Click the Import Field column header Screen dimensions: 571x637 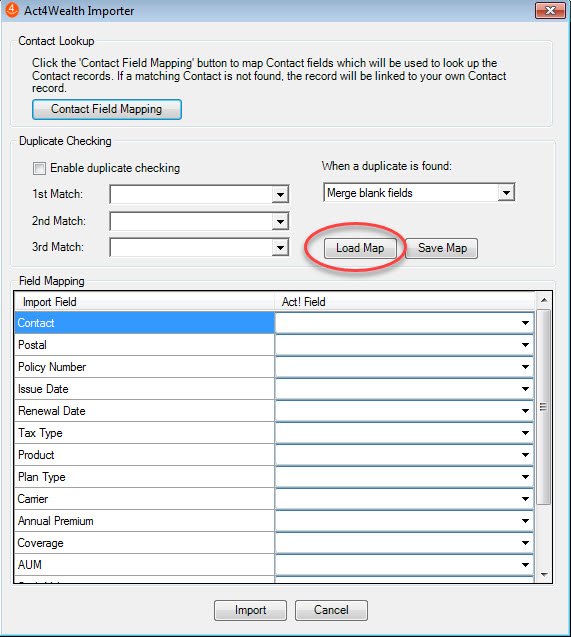click(145, 302)
